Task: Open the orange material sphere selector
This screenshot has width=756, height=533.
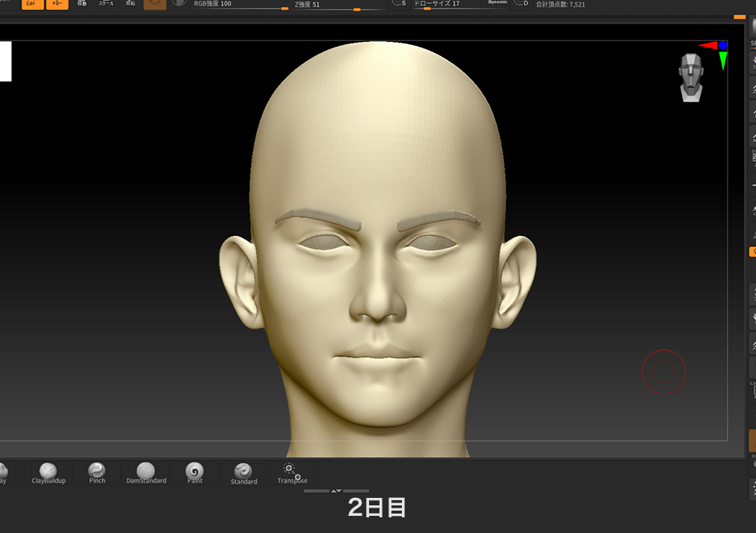Action: 155,4
